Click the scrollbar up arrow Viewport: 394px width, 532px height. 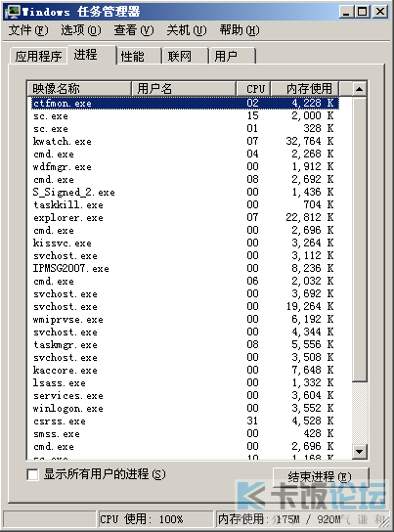[x=360, y=89]
